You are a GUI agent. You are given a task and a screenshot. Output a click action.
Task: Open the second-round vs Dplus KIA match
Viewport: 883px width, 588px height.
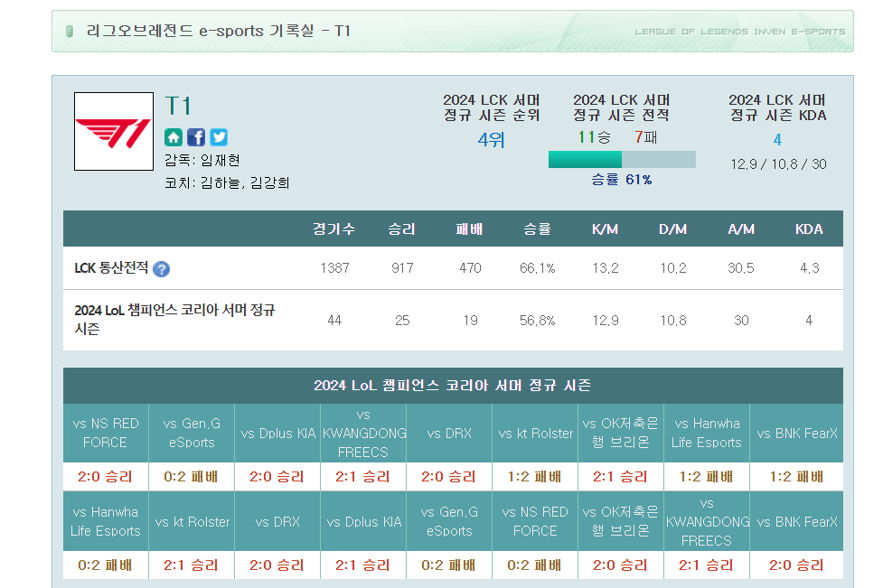pyautogui.click(x=363, y=521)
